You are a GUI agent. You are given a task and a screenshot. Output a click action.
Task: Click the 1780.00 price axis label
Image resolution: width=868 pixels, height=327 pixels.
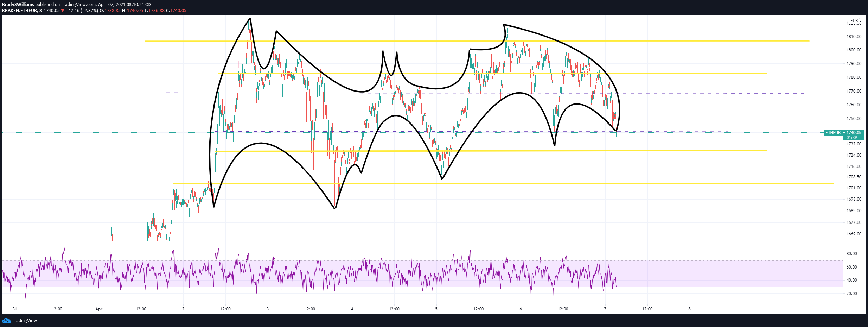(x=854, y=77)
